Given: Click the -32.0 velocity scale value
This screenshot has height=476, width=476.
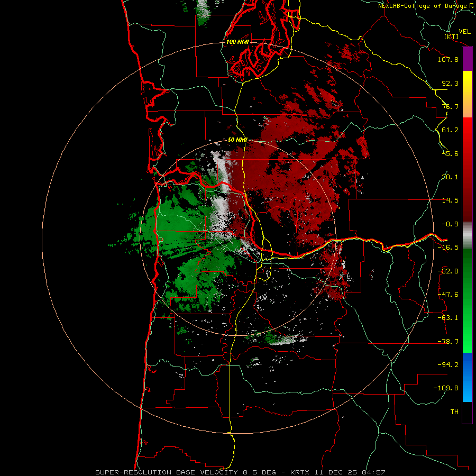Looking at the screenshot, I should pyautogui.click(x=448, y=271).
